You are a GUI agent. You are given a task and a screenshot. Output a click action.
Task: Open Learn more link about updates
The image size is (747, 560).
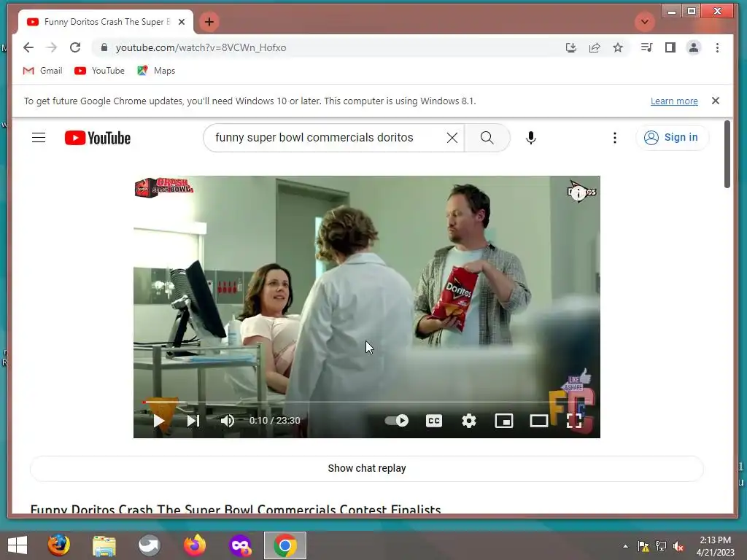(x=674, y=101)
